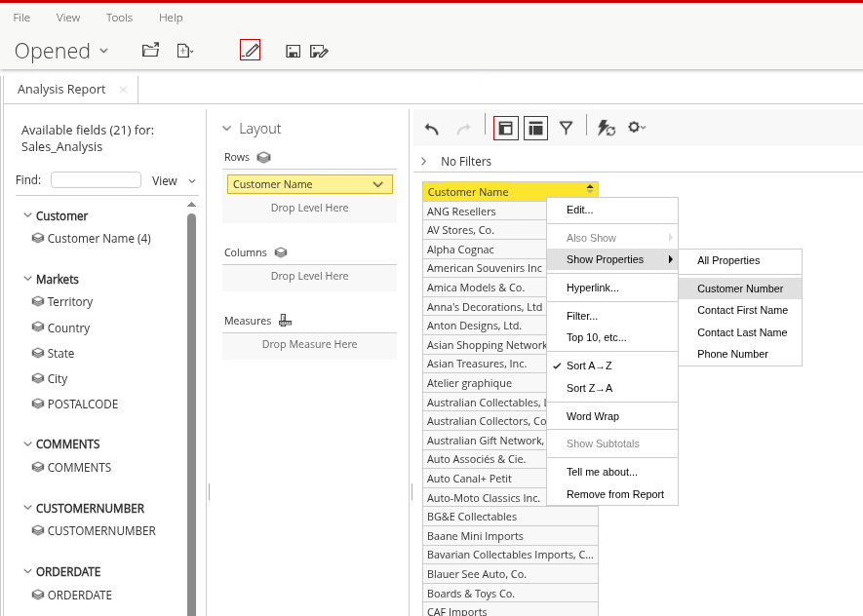Click Remove from Report option
The image size is (863, 616).
[614, 494]
